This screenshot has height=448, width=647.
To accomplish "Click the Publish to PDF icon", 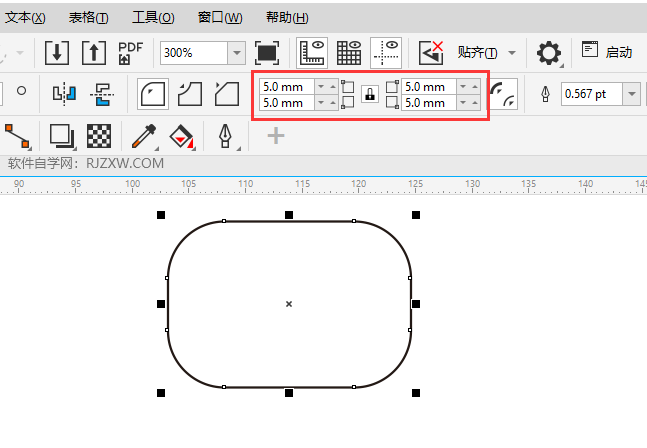I will coord(130,53).
